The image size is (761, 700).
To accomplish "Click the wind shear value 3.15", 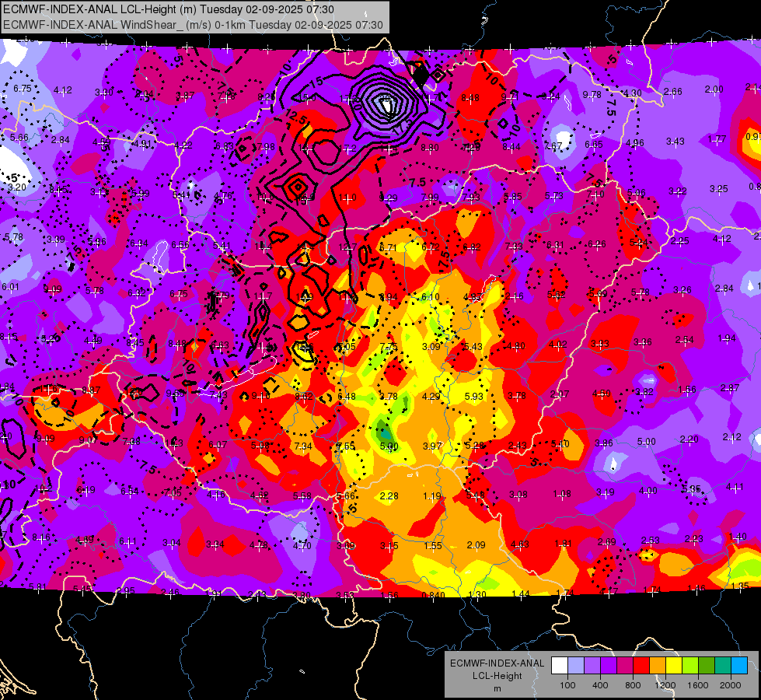I will 389,546.
